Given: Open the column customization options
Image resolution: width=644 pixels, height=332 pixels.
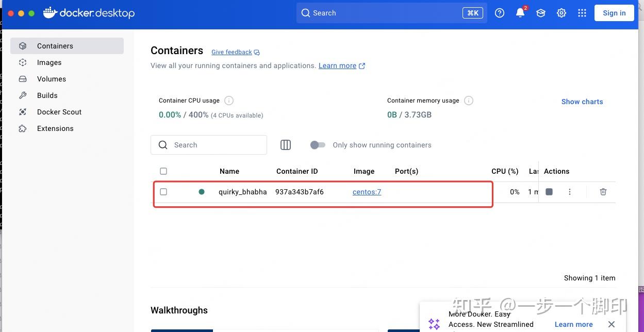Looking at the screenshot, I should coord(285,145).
